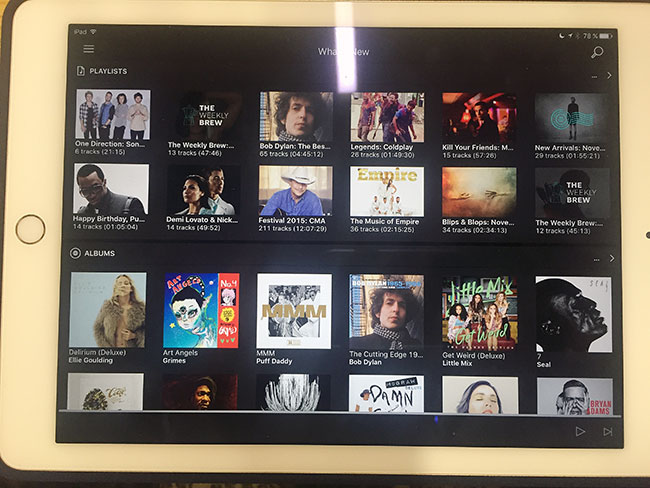Click the 'Ellie Goulding' artist name
Screen dimensions: 650x488
91,360
